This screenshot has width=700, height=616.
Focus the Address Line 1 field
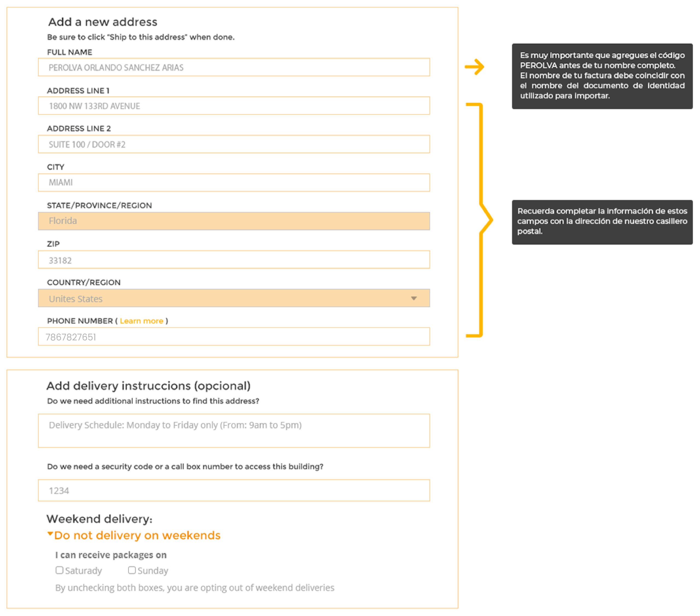tap(234, 106)
